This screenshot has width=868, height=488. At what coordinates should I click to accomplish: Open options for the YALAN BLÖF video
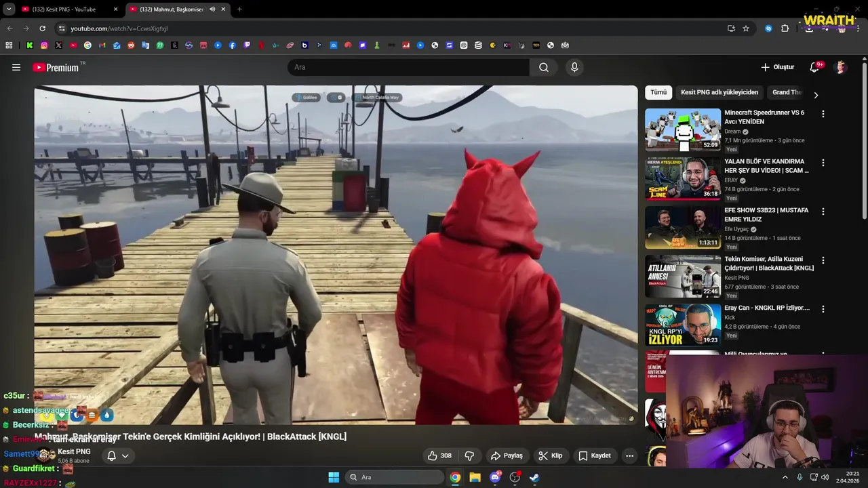click(823, 163)
